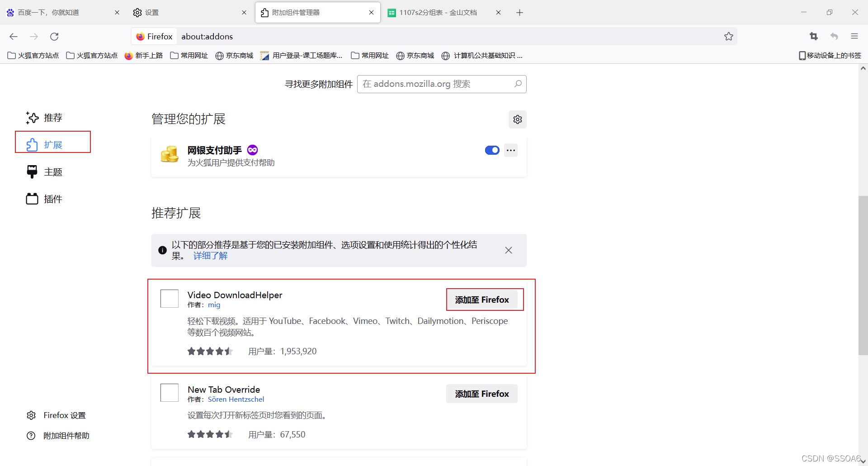
Task: Open the first 常用网址 bookmark folder
Action: (189, 56)
